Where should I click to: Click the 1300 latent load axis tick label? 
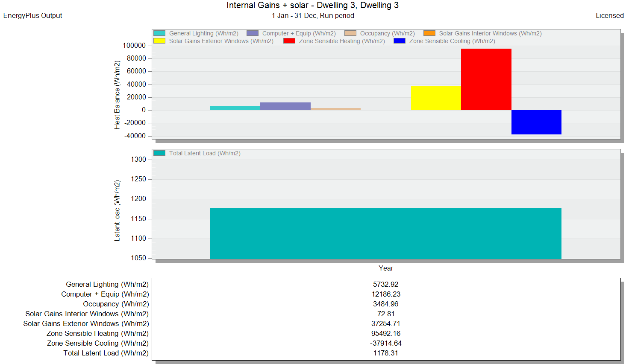pyautogui.click(x=138, y=159)
